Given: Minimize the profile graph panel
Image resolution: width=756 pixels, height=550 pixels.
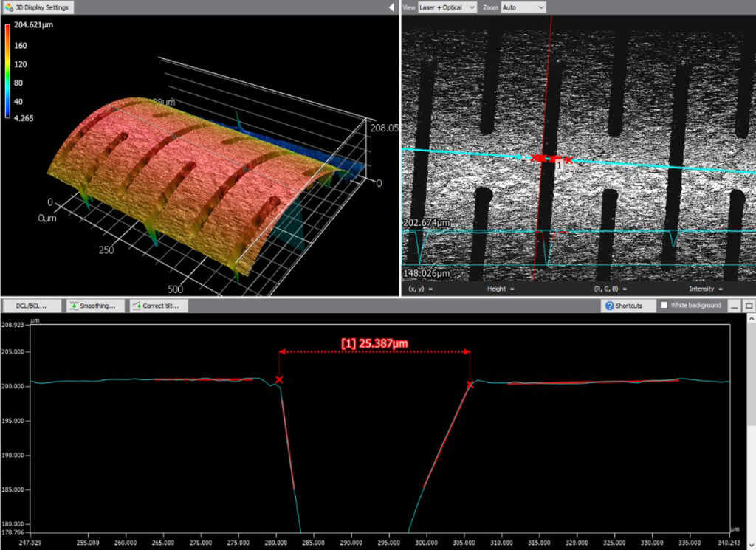Looking at the screenshot, I should tap(735, 305).
